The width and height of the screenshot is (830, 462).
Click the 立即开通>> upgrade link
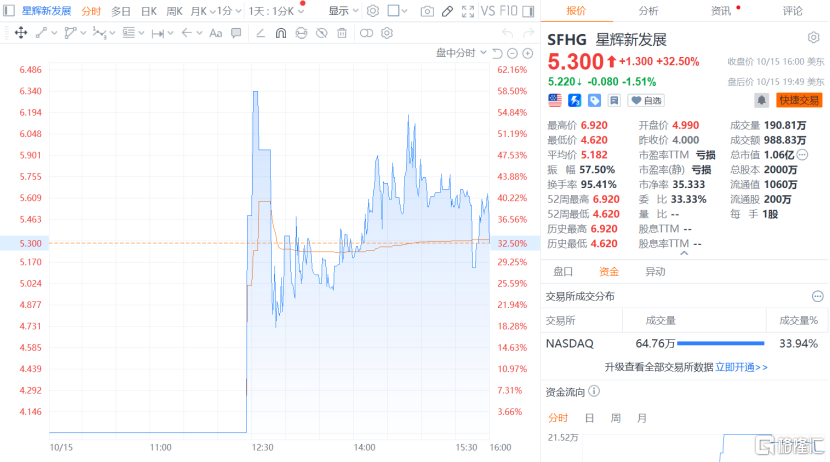point(741,367)
